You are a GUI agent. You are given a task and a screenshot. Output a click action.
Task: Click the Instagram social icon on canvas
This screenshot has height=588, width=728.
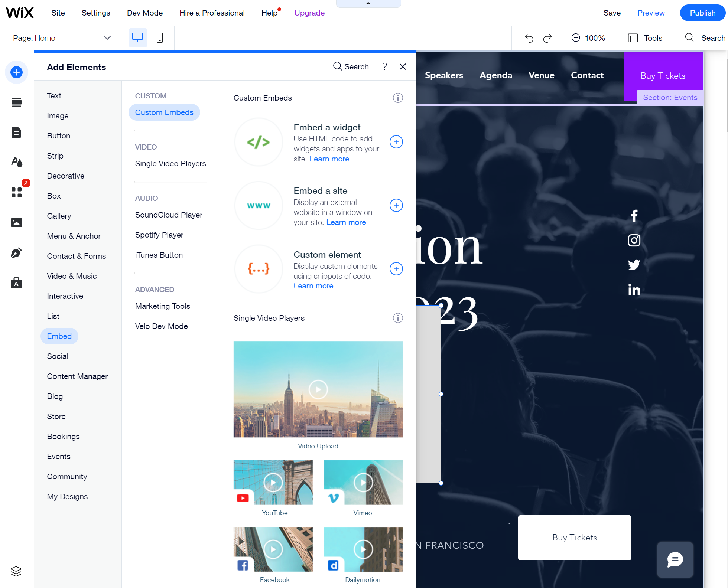click(x=634, y=240)
